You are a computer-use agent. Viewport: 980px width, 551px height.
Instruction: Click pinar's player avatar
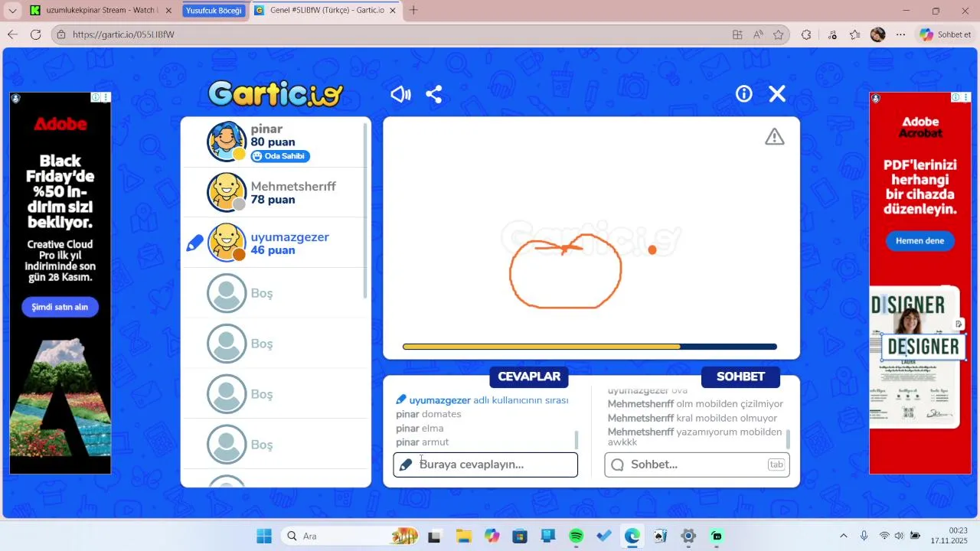(x=227, y=142)
